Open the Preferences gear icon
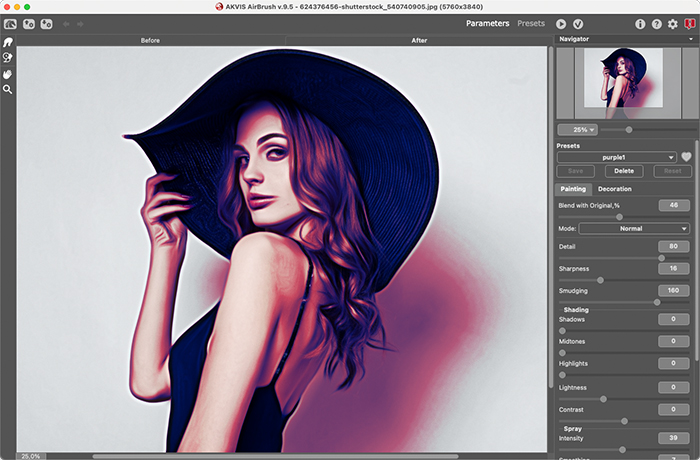 click(672, 23)
